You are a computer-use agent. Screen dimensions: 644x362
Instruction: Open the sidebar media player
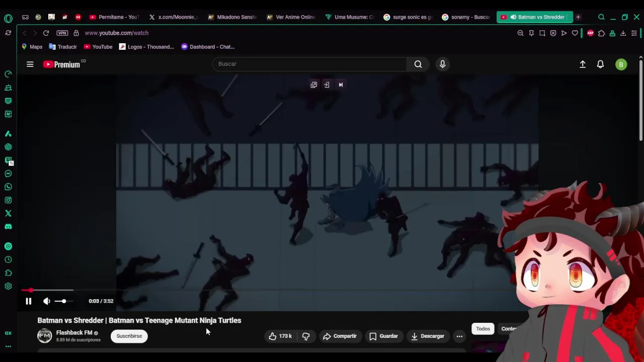tap(8, 246)
